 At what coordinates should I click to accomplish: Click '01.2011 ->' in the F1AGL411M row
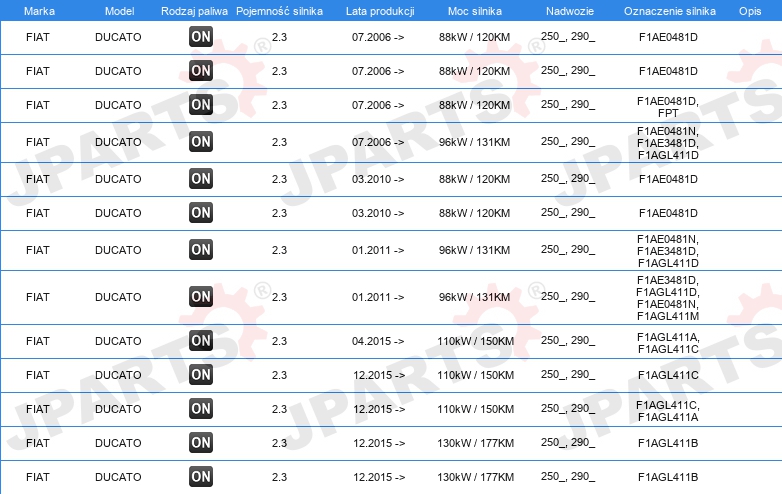pos(378,297)
